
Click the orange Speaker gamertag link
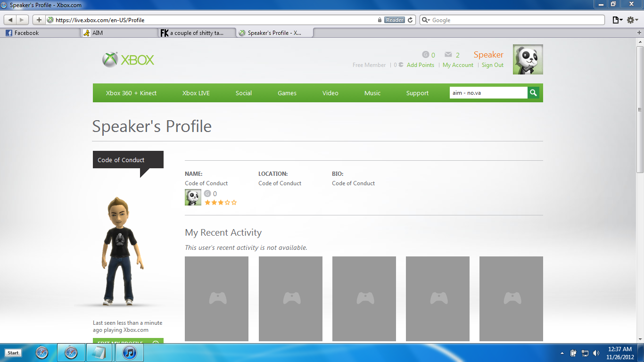point(488,55)
